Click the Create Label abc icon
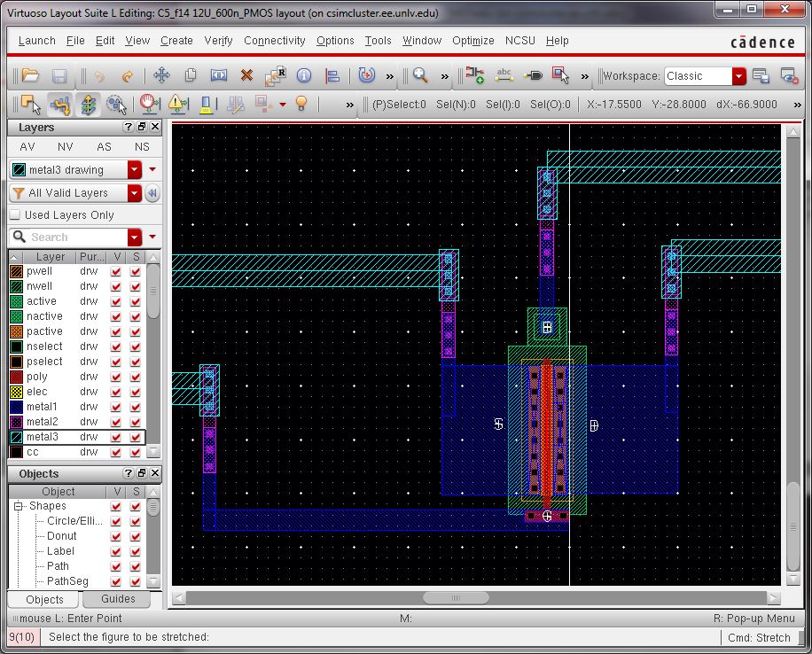 pyautogui.click(x=504, y=76)
